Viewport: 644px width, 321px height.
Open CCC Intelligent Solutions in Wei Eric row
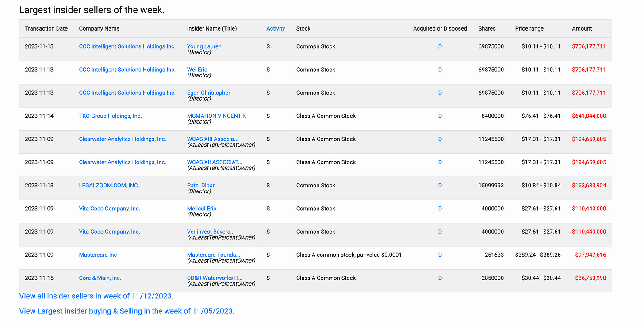pos(127,70)
